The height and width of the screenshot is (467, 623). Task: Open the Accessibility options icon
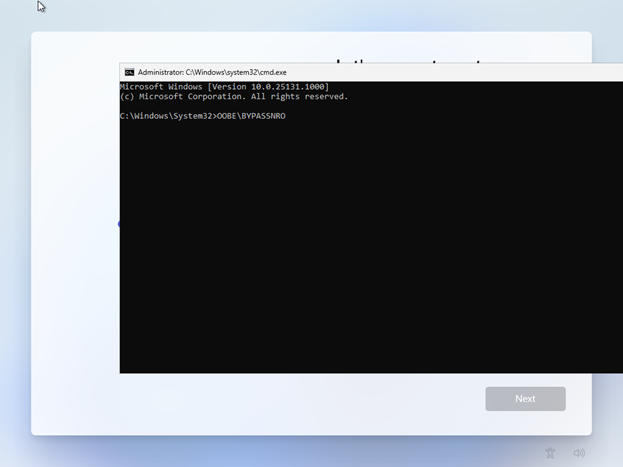click(x=550, y=453)
